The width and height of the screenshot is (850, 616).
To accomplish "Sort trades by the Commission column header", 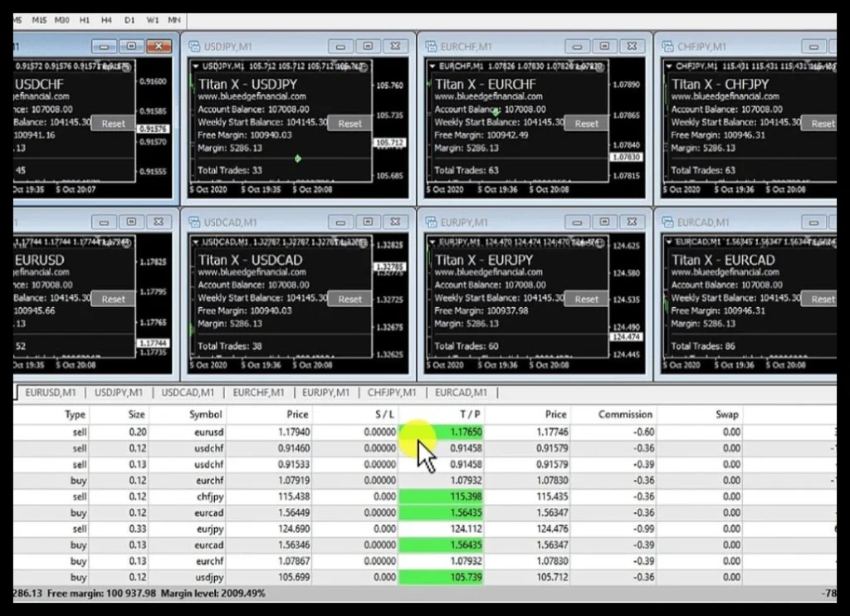I will [625, 415].
